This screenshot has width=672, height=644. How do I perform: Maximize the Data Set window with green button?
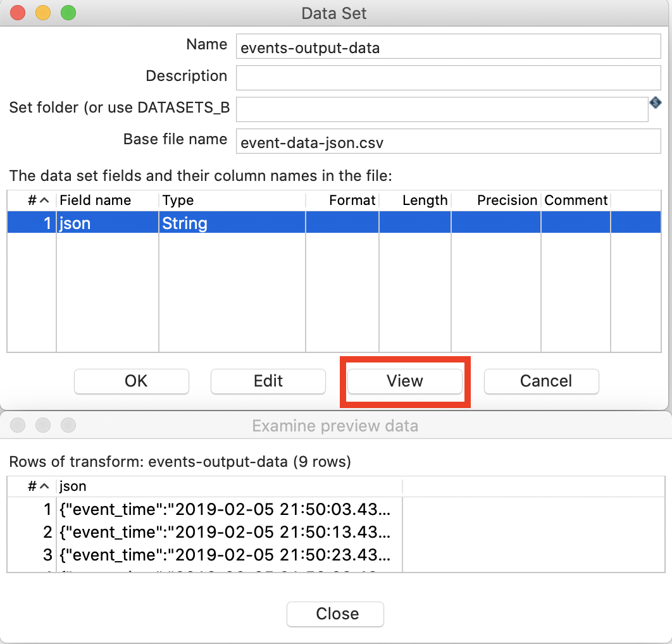pyautogui.click(x=68, y=13)
